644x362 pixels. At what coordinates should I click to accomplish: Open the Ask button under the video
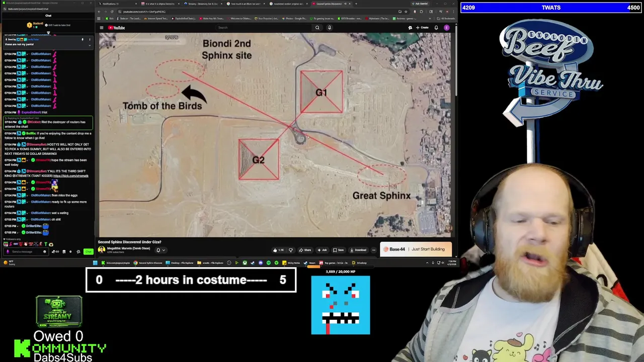(322, 250)
